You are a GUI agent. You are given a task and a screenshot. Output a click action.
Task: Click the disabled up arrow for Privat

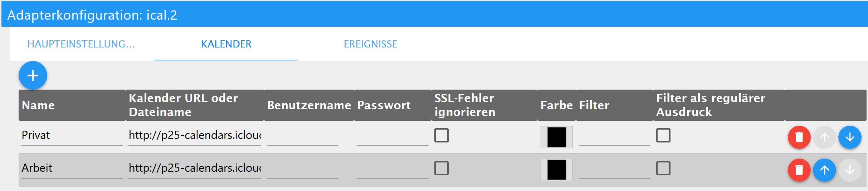click(x=824, y=137)
